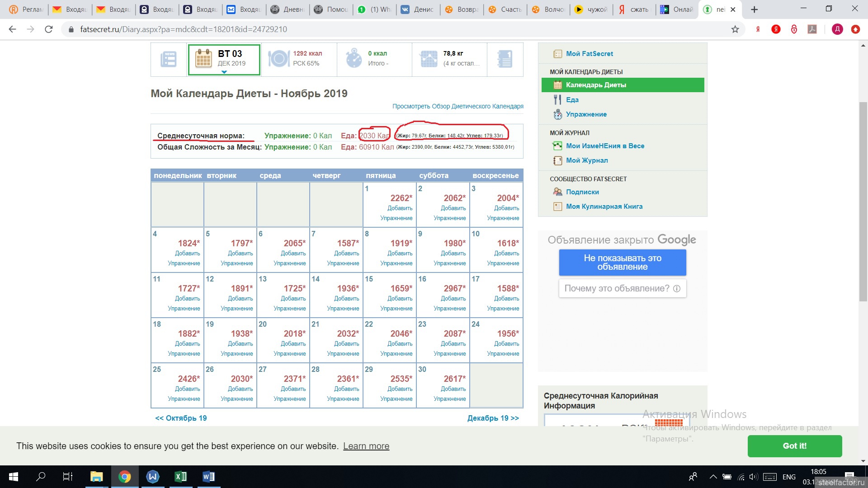Click the volume icon in system tray
Screen dimensions: 868x488
tap(753, 477)
